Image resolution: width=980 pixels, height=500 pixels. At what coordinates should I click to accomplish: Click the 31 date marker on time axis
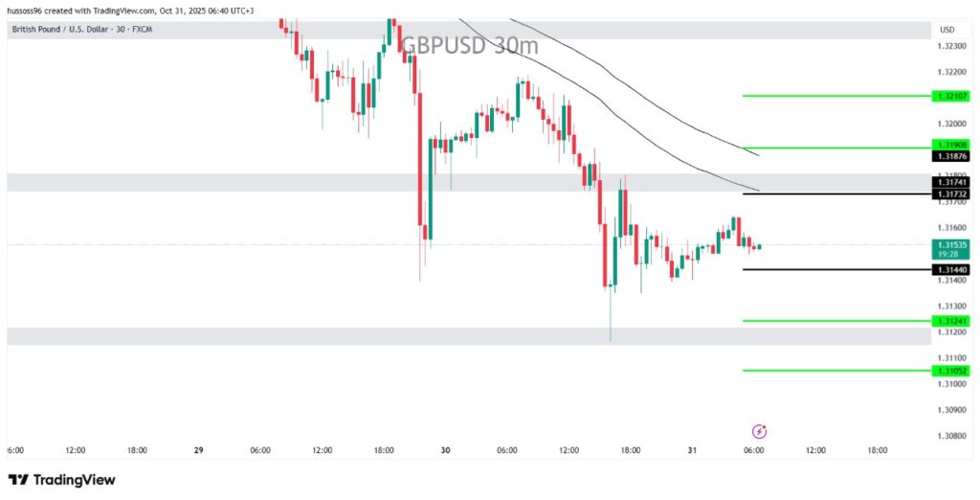[x=693, y=450]
